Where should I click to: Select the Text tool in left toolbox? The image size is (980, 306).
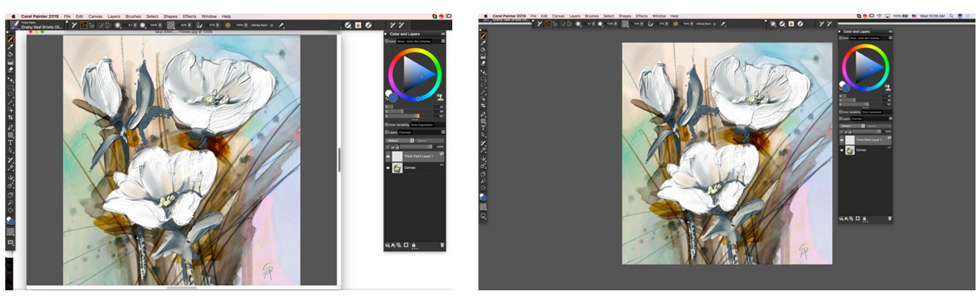10,142
